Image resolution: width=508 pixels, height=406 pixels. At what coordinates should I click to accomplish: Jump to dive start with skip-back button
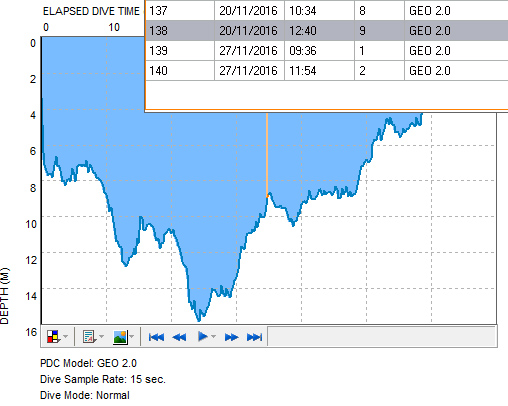tap(156, 337)
